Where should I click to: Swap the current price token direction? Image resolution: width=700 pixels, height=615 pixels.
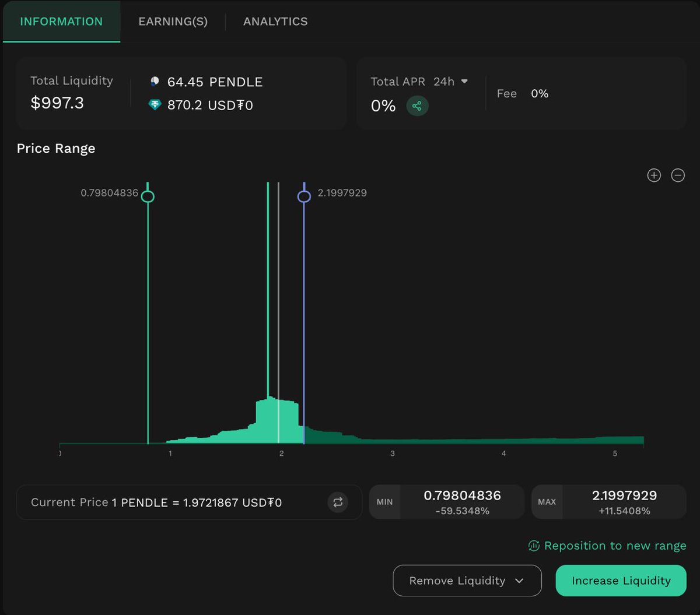(x=337, y=502)
